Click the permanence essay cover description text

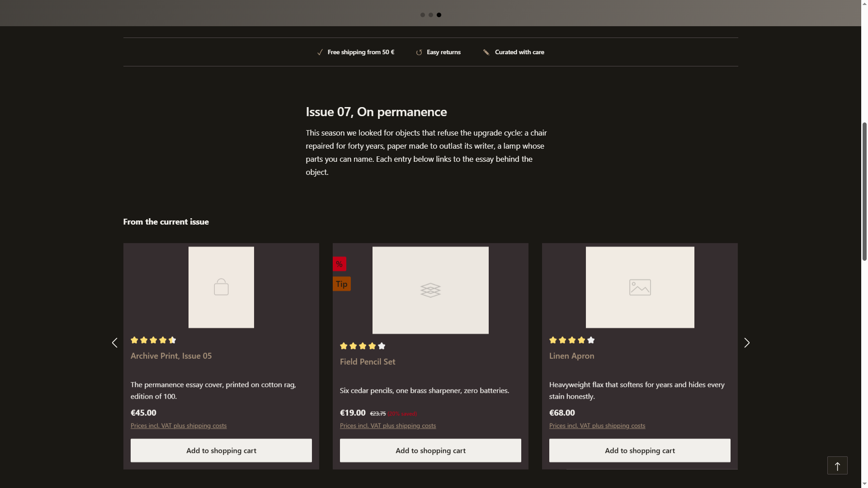213,390
